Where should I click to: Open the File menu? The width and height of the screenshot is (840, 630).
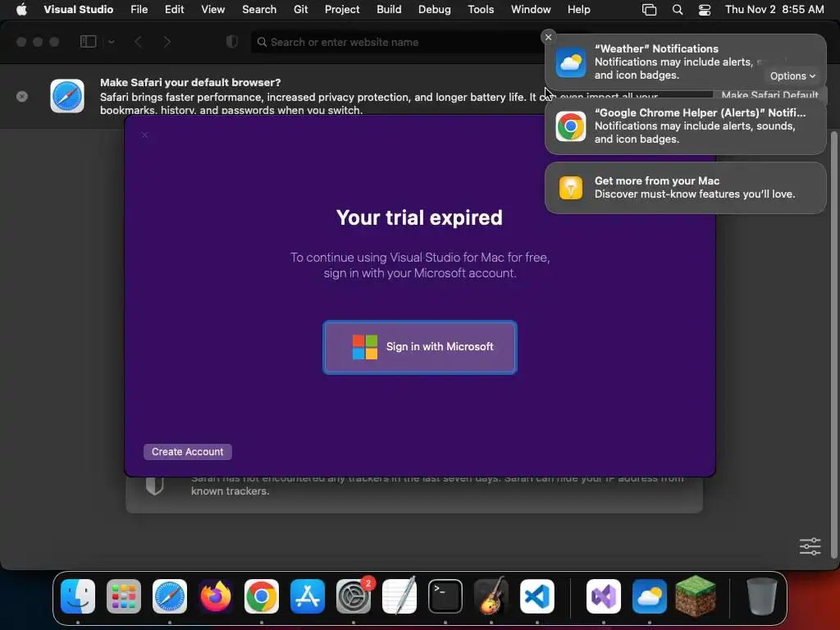pos(139,10)
